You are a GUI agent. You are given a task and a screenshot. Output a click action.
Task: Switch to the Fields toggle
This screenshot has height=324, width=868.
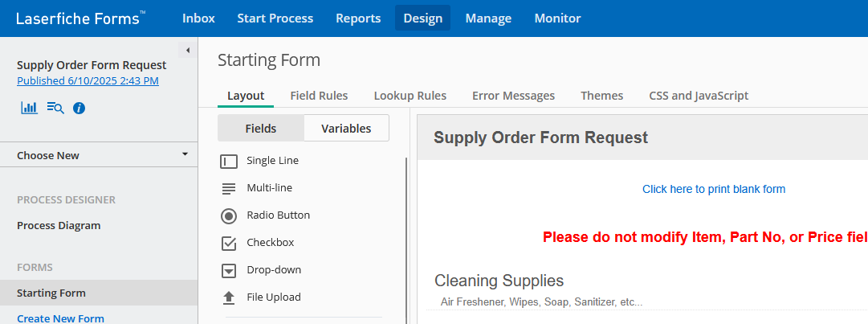pos(260,128)
